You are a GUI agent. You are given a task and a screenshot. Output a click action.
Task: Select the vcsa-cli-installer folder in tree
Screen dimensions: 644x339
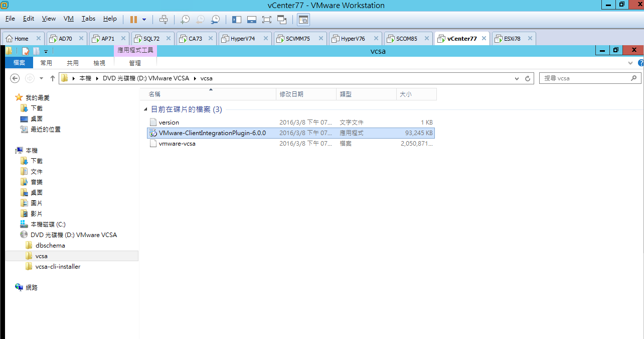click(58, 267)
